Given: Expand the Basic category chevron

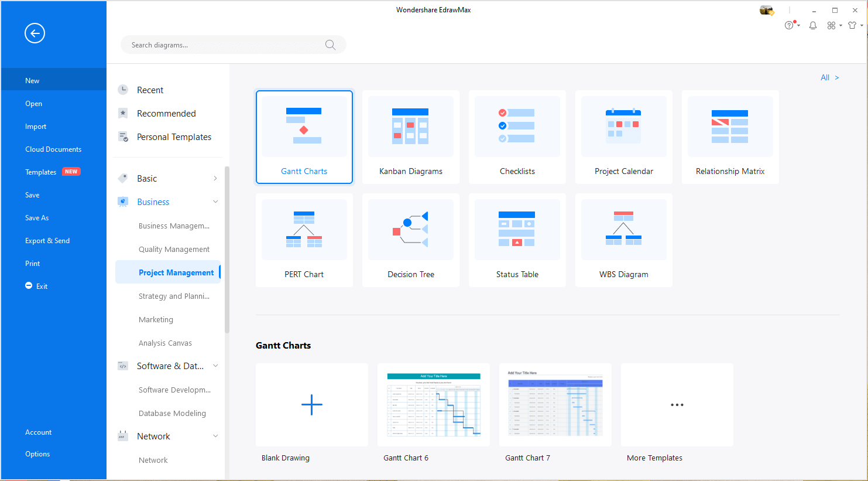Looking at the screenshot, I should [x=215, y=178].
